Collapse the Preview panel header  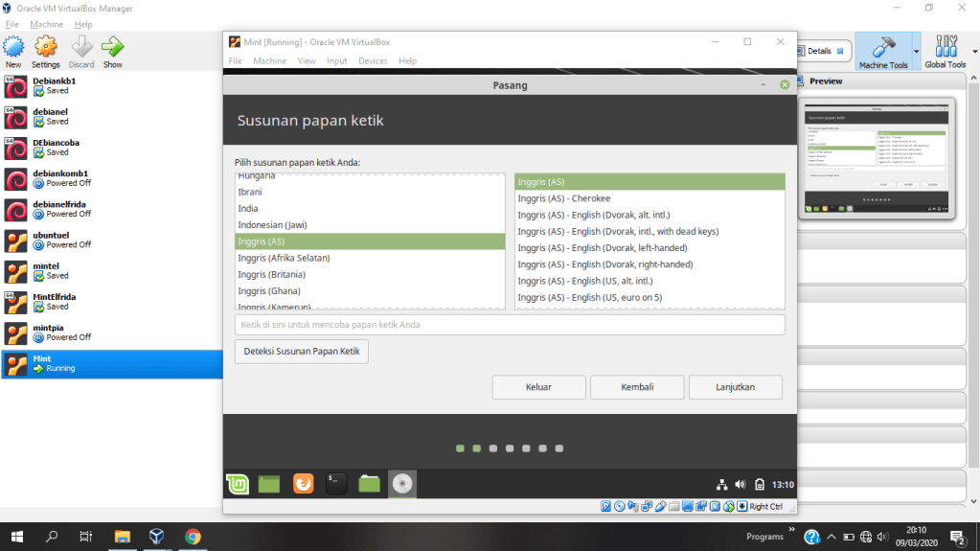tap(826, 81)
